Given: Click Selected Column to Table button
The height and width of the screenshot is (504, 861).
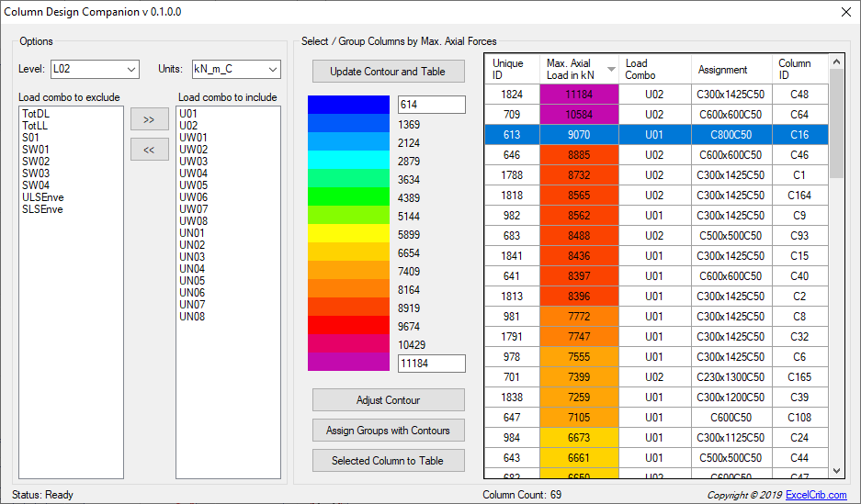Looking at the screenshot, I should click(x=388, y=461).
